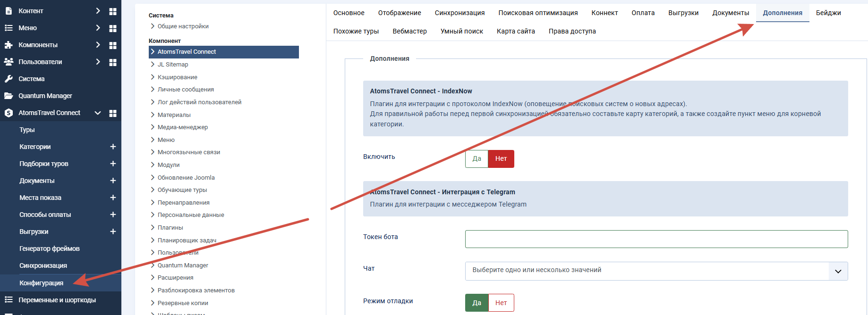Switch to the Похожие туры tab

coord(356,31)
